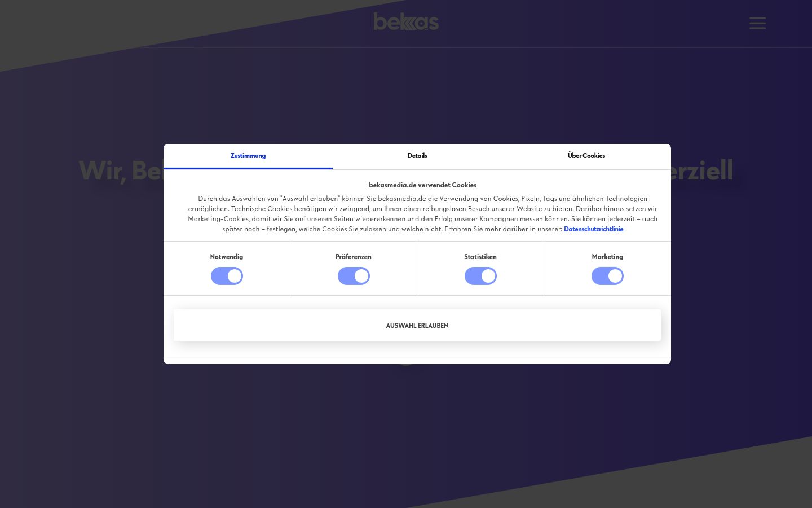
Task: Switch off the Marketing cookies toggle
Action: pos(607,276)
